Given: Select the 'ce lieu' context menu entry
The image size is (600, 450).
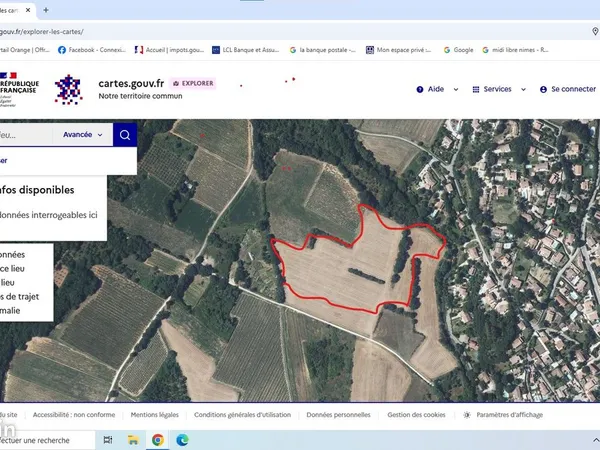Looking at the screenshot, I should point(12,269).
